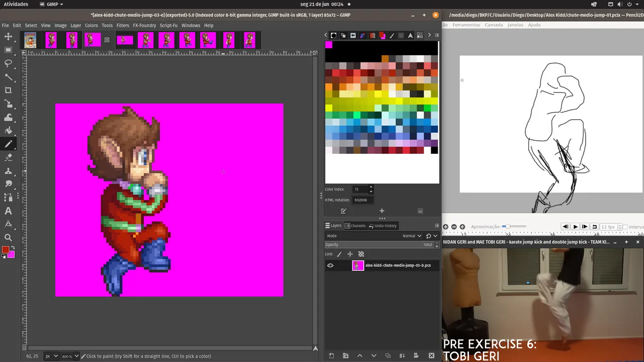Select the Clone stamp tool
This screenshot has width=644, height=362.
[x=8, y=171]
